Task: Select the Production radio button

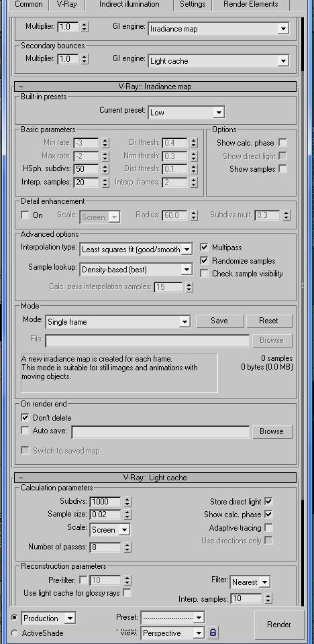Action: (x=15, y=617)
